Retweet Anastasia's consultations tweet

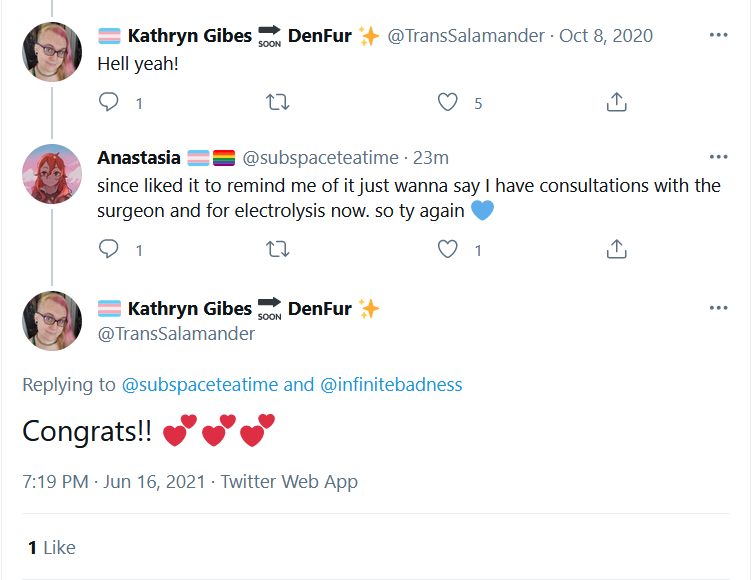278,249
